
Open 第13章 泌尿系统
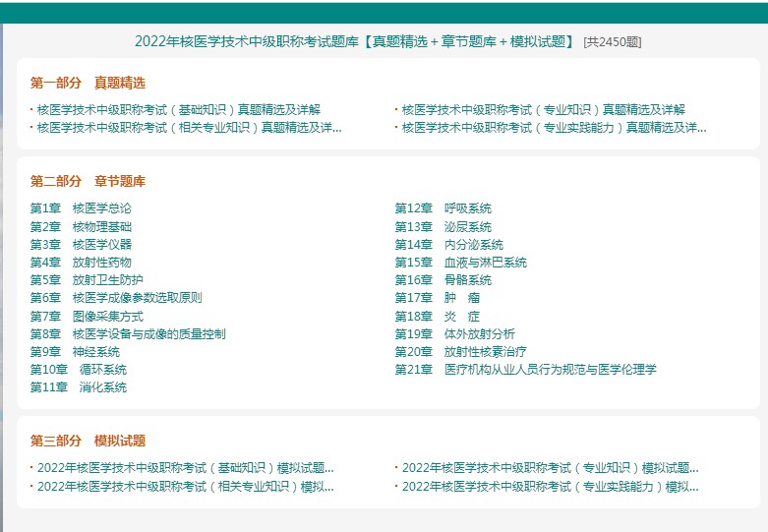click(443, 227)
